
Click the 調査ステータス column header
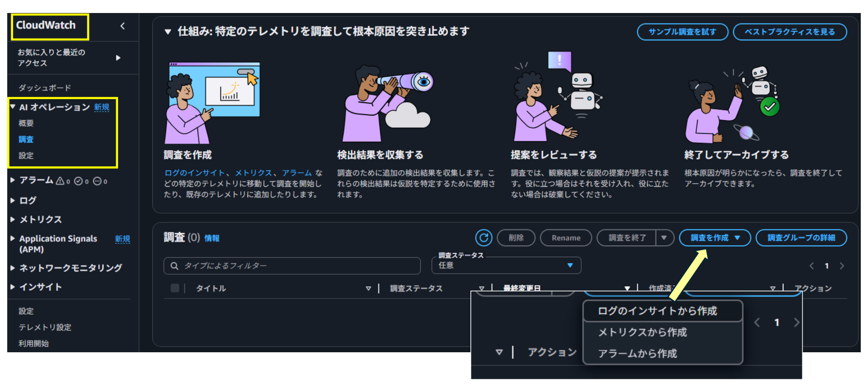pyautogui.click(x=416, y=289)
